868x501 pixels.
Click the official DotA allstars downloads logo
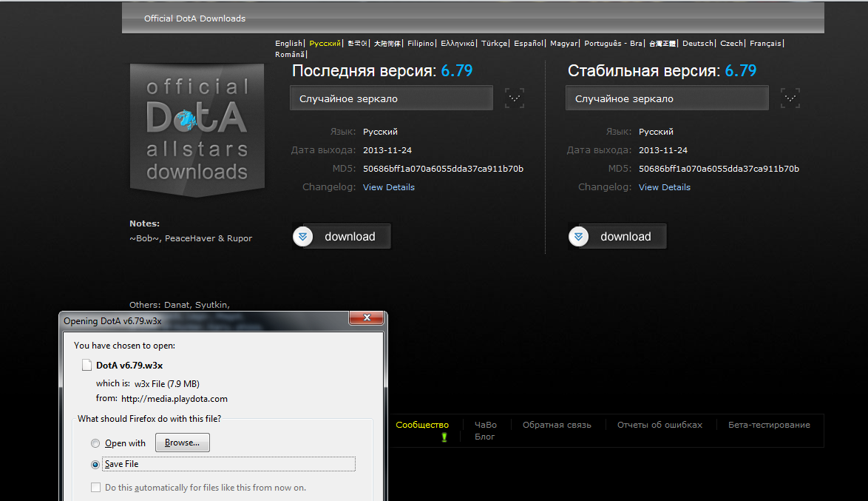pos(197,130)
